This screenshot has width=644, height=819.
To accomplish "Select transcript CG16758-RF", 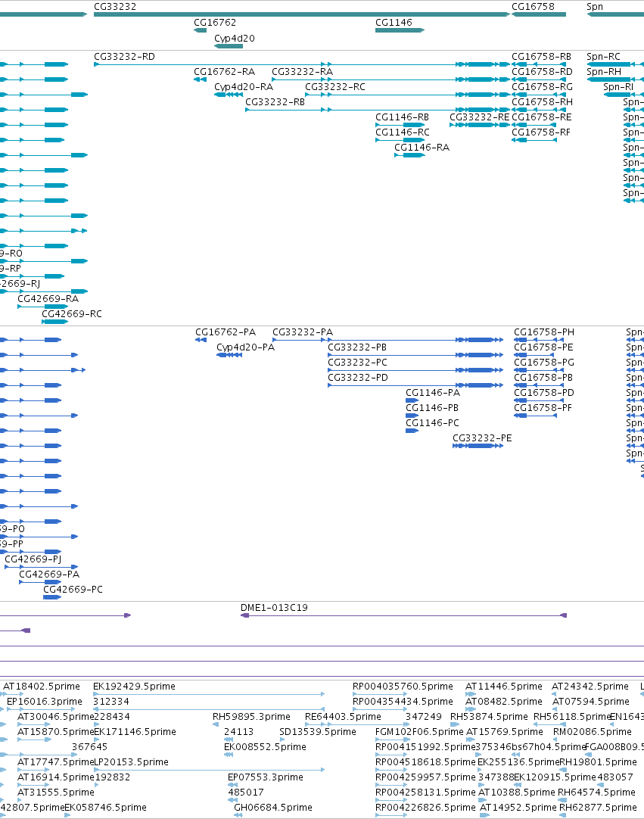I will coord(541,132).
